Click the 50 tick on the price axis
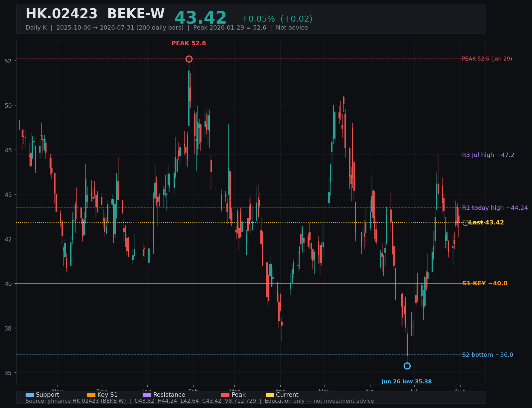The height and width of the screenshot is (408, 532). (x=8, y=106)
